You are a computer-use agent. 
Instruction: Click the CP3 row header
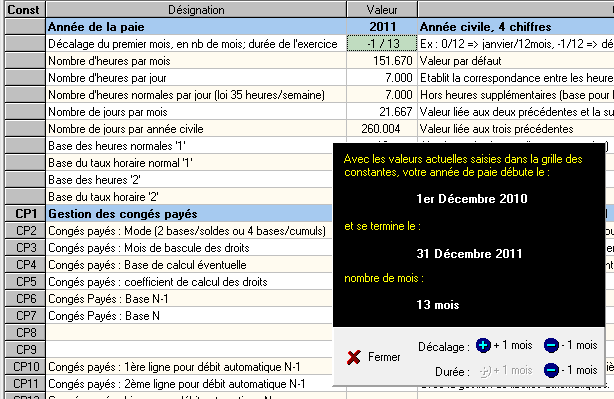click(25, 248)
